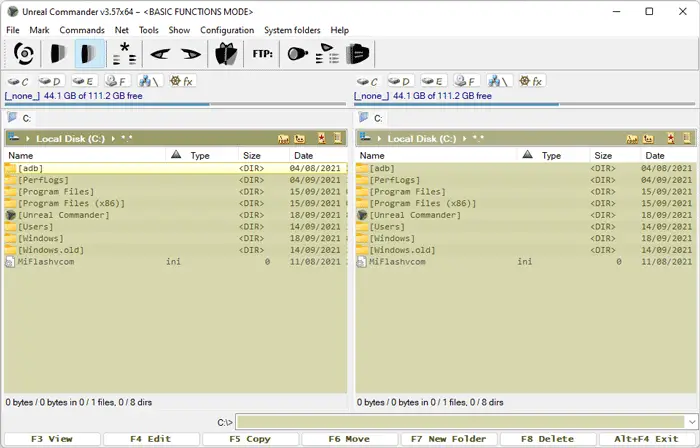
Task: Open favorites star in left panel
Action: pyautogui.click(x=322, y=138)
